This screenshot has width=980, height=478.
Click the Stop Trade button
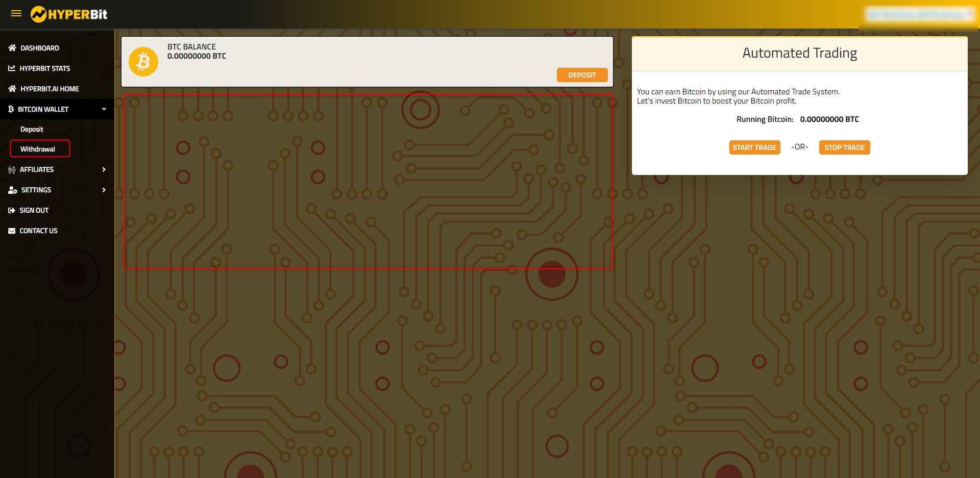844,147
